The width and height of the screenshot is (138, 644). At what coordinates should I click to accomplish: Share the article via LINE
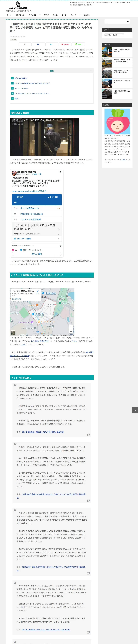[78, 44]
